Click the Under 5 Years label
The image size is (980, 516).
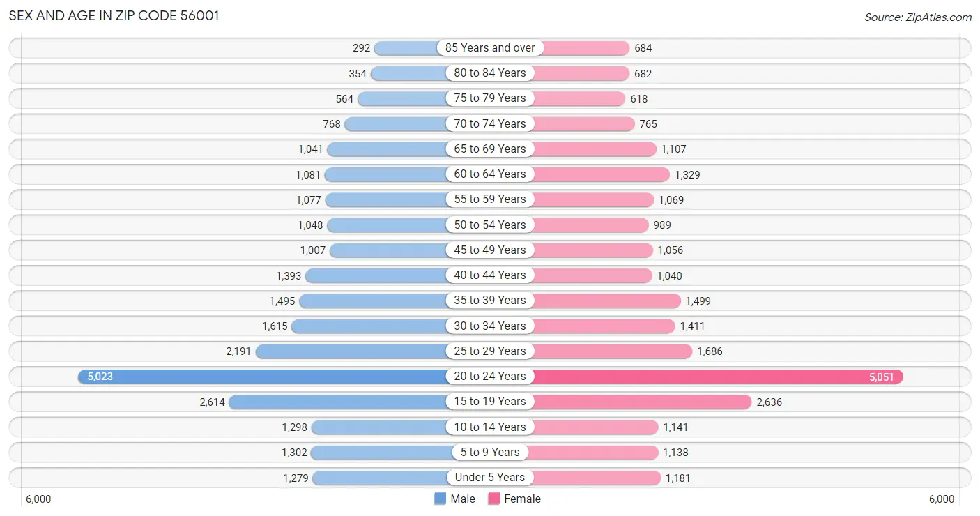coord(490,478)
